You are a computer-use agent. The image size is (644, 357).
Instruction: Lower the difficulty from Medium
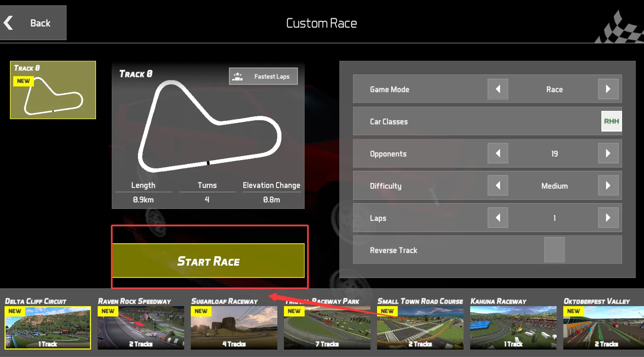(497, 186)
